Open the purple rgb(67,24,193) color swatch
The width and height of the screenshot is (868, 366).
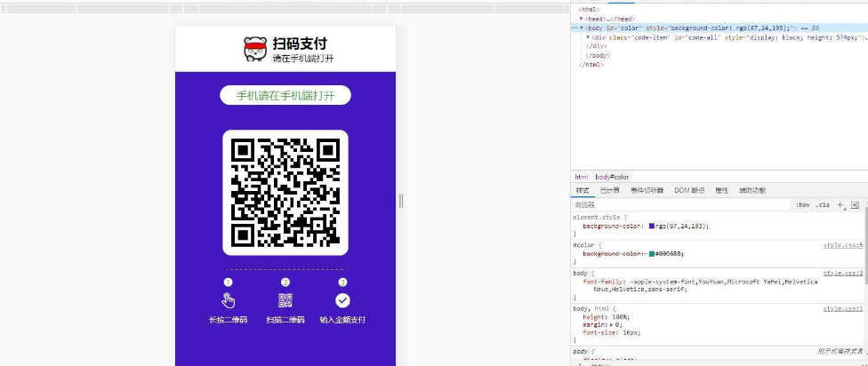[652, 227]
